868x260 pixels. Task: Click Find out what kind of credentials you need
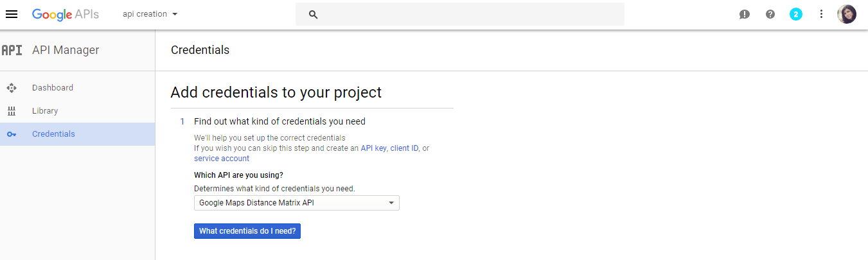click(x=279, y=121)
